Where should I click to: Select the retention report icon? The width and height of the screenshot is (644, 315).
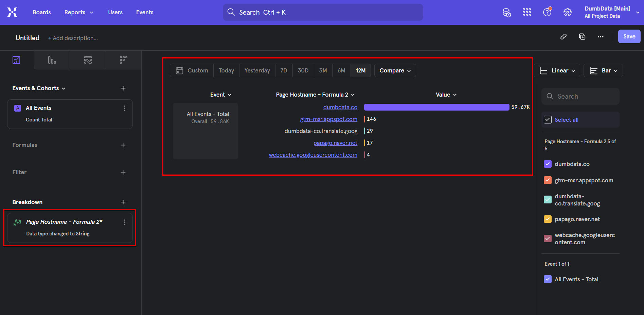click(x=123, y=60)
